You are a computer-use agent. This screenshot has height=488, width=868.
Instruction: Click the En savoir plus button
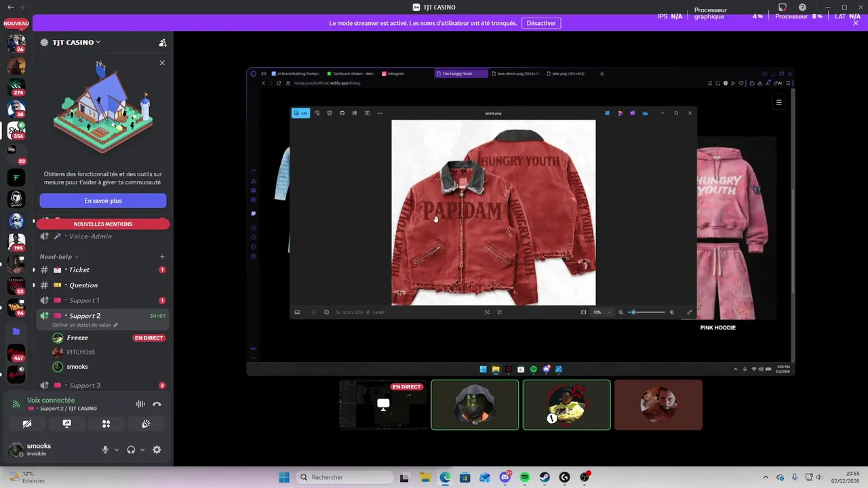click(x=103, y=201)
